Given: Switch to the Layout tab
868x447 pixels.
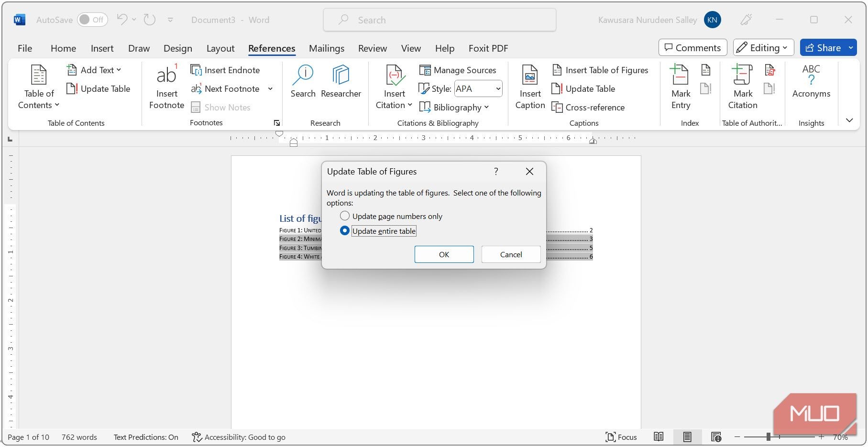Looking at the screenshot, I should [x=220, y=48].
